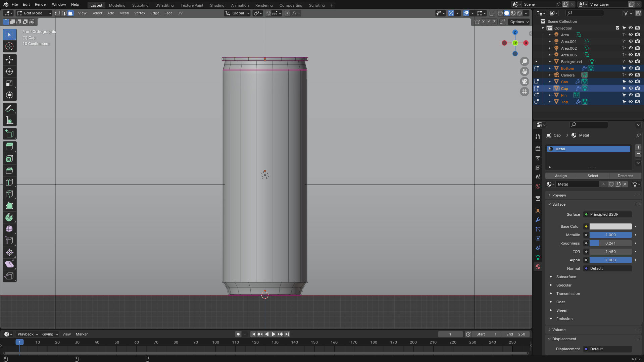
Task: Select the Cursor tool in the toolbar
Action: (x=9, y=46)
